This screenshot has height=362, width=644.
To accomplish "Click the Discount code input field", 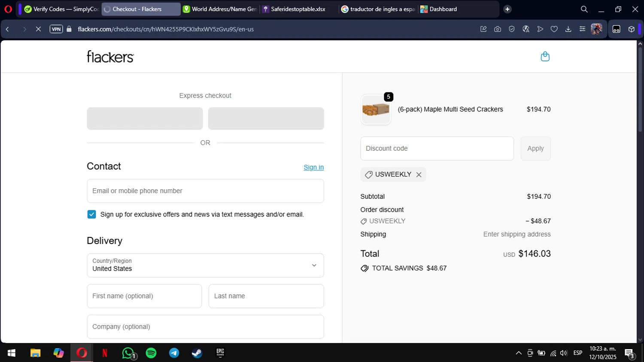I will pos(437,149).
